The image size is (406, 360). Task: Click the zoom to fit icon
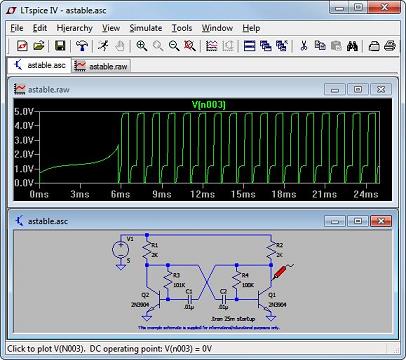[190, 46]
